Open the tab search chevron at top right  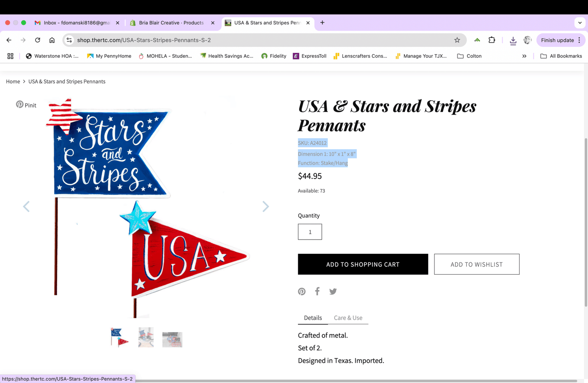pos(580,23)
